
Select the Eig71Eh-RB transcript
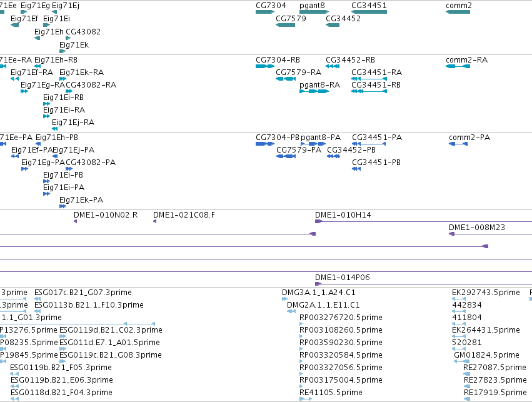38,66
